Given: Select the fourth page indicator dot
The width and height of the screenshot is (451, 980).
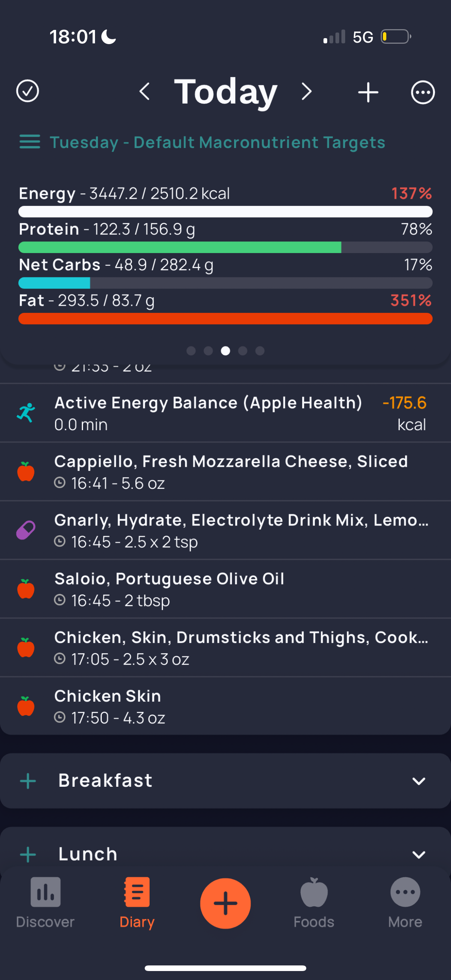Looking at the screenshot, I should (242, 351).
